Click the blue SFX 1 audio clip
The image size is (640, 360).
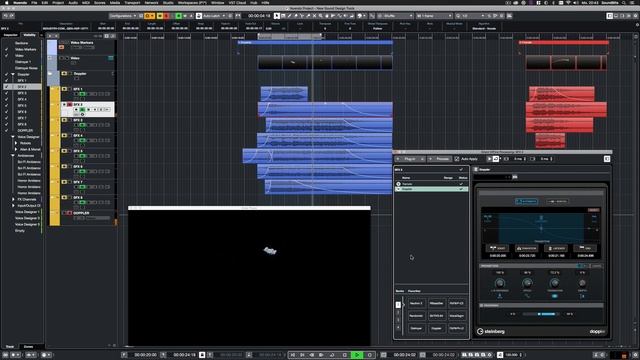pos(284,93)
